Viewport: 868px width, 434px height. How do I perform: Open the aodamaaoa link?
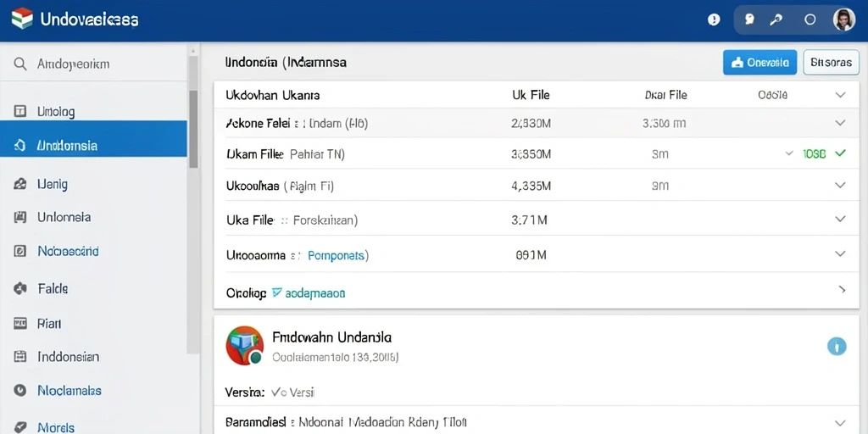[x=315, y=292]
